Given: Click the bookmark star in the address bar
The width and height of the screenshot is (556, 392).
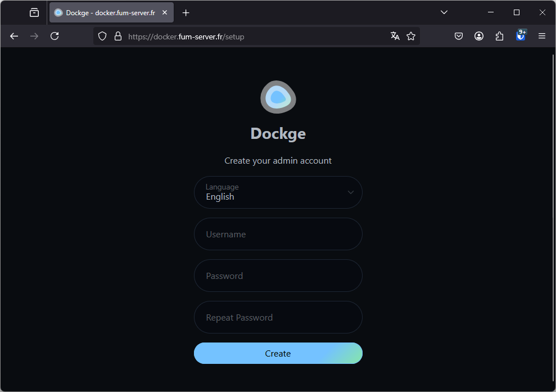Looking at the screenshot, I should pyautogui.click(x=411, y=35).
